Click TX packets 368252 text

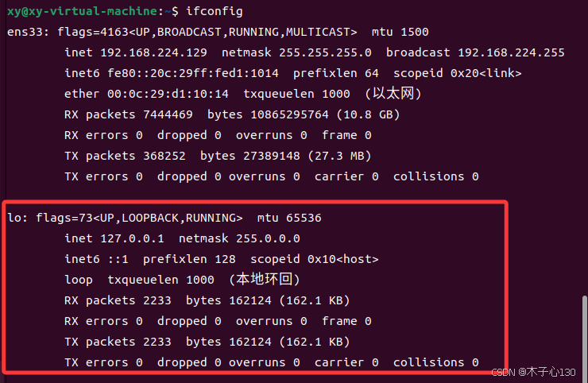coord(125,156)
